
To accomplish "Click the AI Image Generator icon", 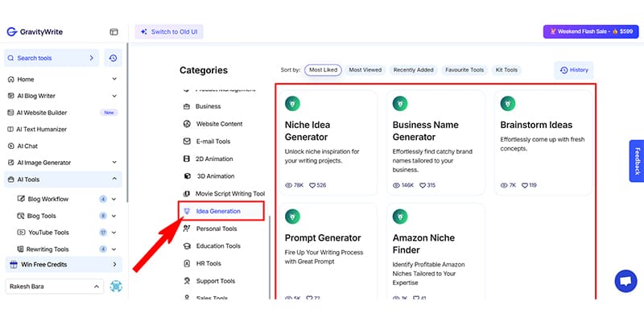I will 11,163.
